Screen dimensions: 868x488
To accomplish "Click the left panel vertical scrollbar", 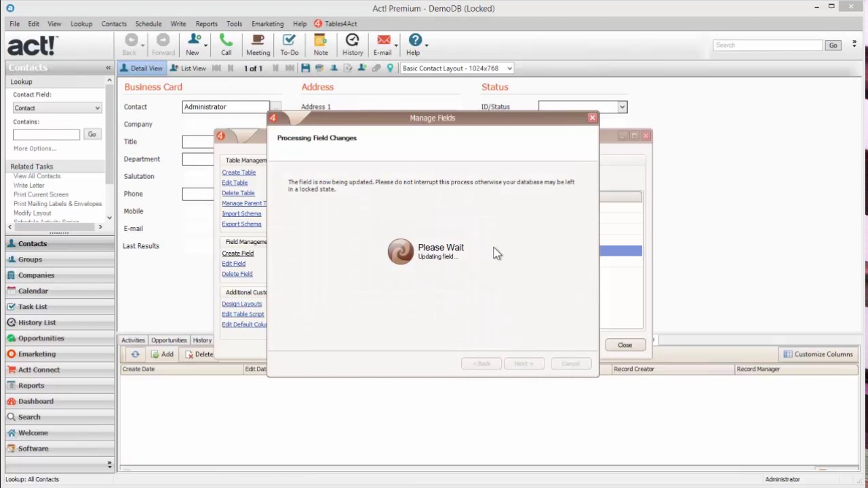I will click(x=109, y=149).
